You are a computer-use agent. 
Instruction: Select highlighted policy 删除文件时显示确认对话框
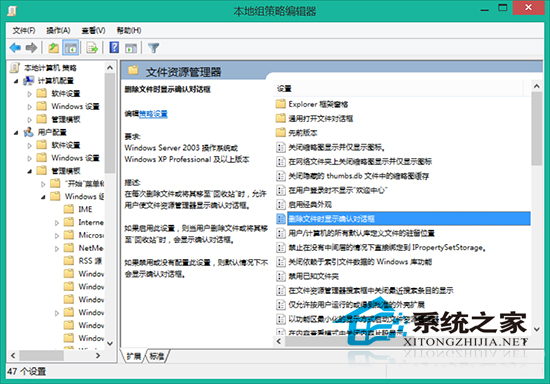(403, 219)
